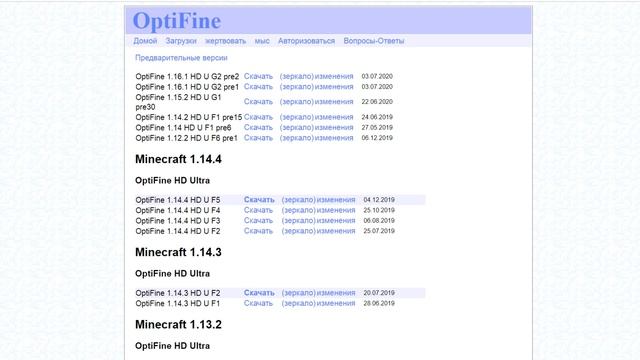View changes for OptiFine 1.14.3 HD U F2
640x360 pixels.
336,293
